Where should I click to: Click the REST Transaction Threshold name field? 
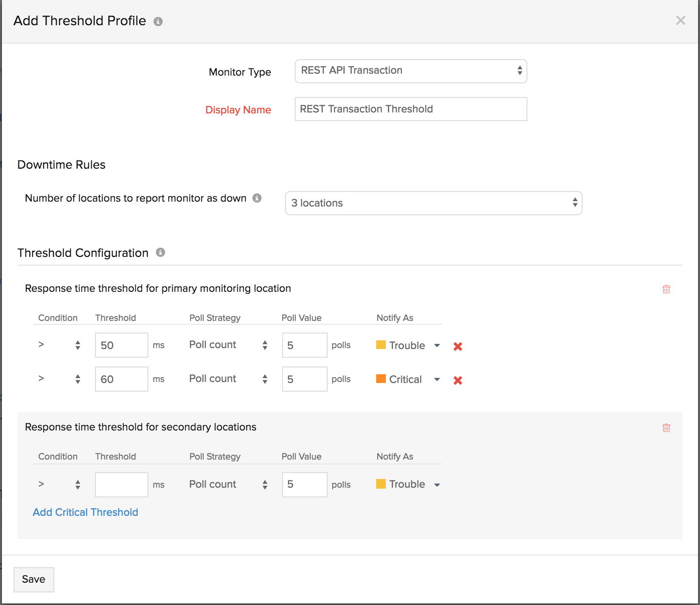point(410,109)
